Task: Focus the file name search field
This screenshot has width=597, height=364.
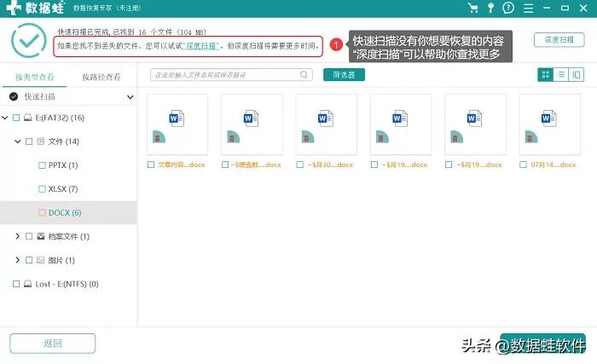Action: pos(231,75)
